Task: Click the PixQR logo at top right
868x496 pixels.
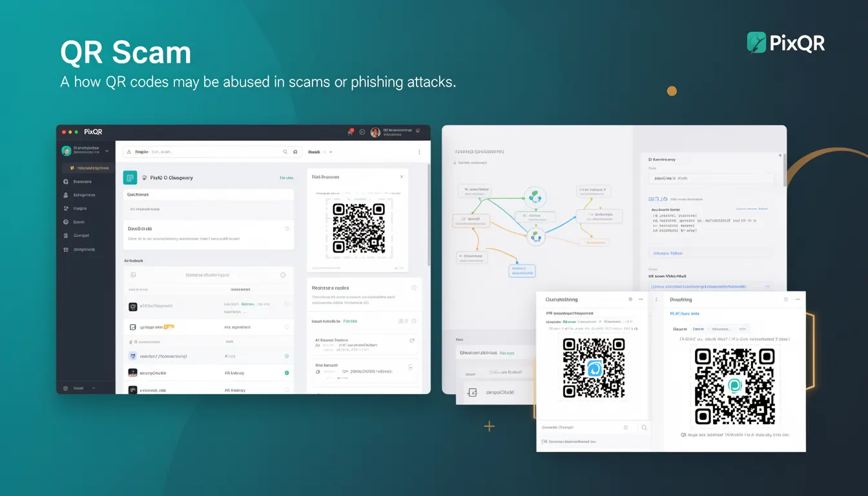Action: pos(786,43)
